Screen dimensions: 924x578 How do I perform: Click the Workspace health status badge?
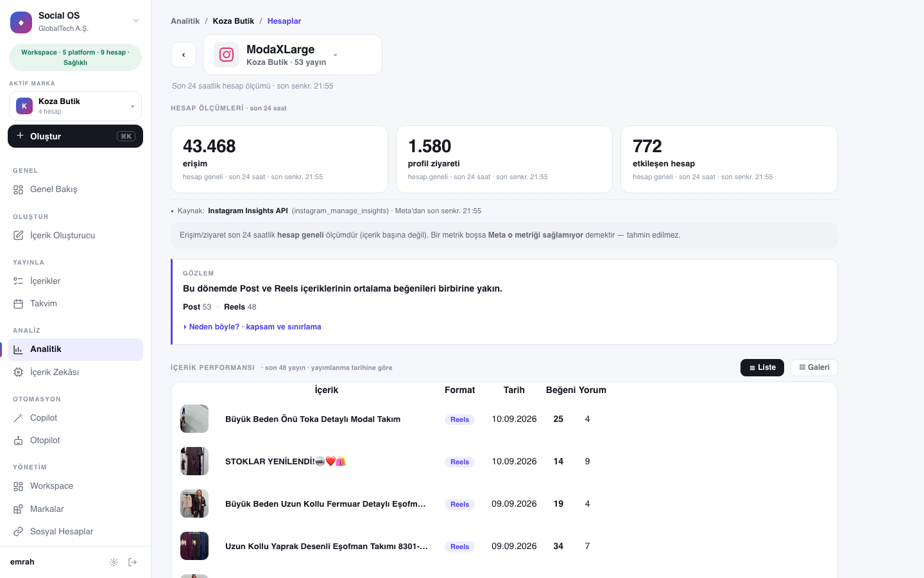click(75, 57)
